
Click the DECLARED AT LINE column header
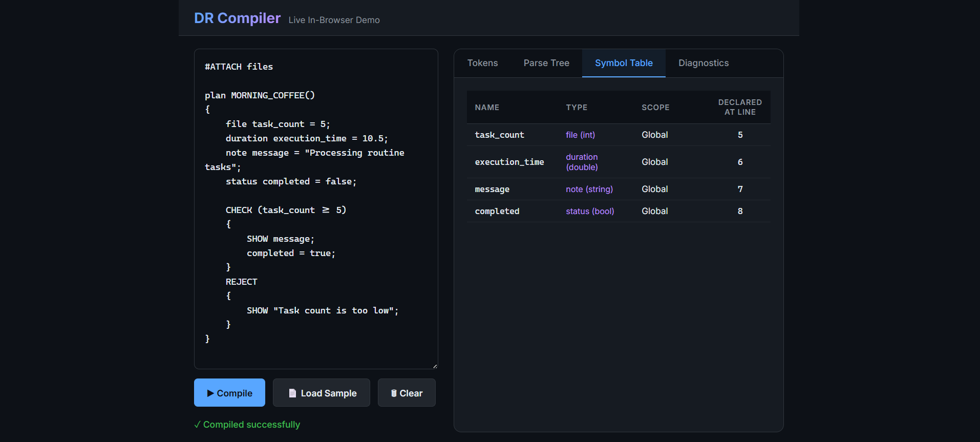pos(740,107)
